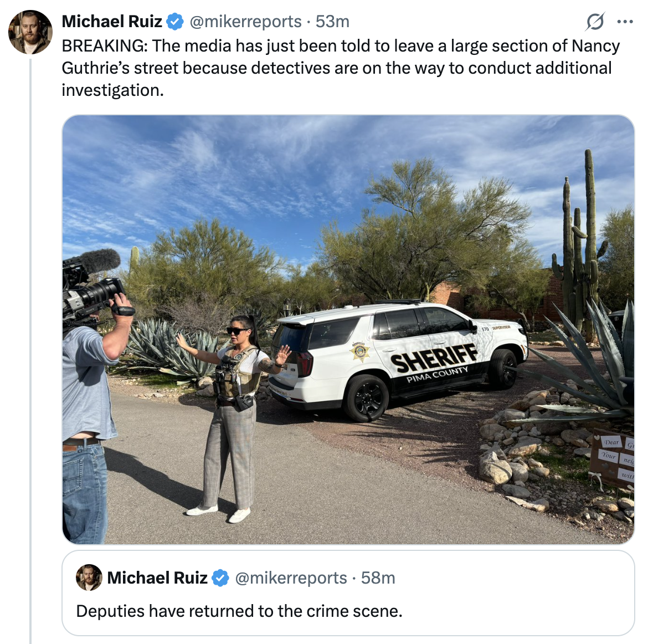Open quoted tweet 'Deputies have returned to the crime scene'
The image size is (648, 644).
(348, 592)
